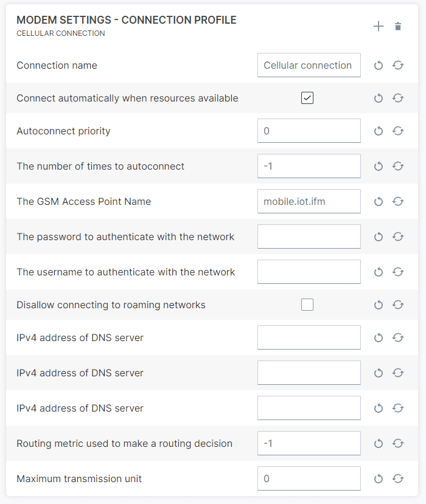Viewport: 426px width, 504px height.
Task: Reset the Connection name field
Action: (x=379, y=65)
